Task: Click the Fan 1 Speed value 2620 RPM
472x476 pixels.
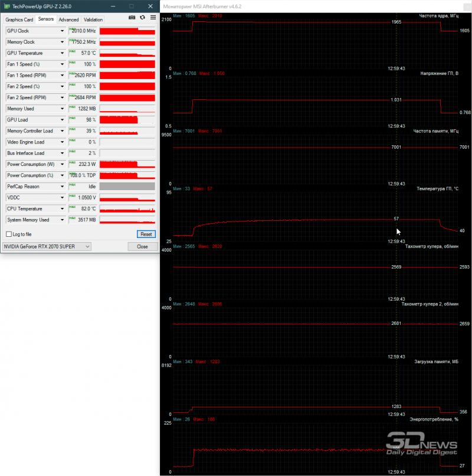Action: tap(83, 75)
